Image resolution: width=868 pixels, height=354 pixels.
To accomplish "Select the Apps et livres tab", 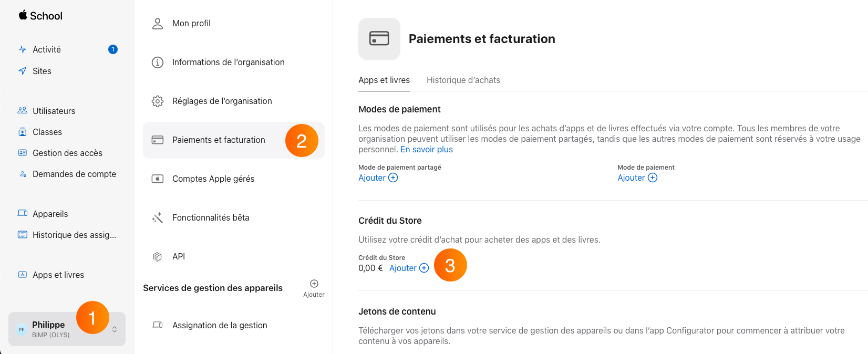I will point(384,80).
